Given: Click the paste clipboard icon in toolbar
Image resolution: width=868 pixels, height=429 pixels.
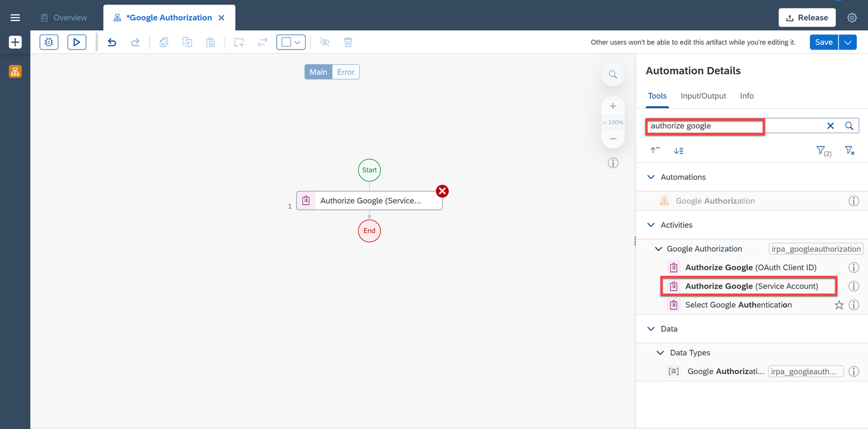Looking at the screenshot, I should coord(210,42).
